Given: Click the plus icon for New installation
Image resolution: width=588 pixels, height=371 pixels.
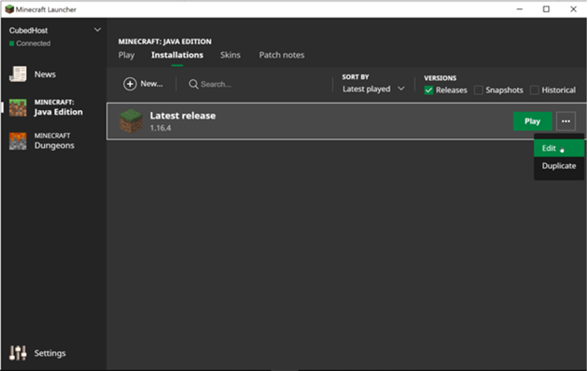Looking at the screenshot, I should [130, 84].
